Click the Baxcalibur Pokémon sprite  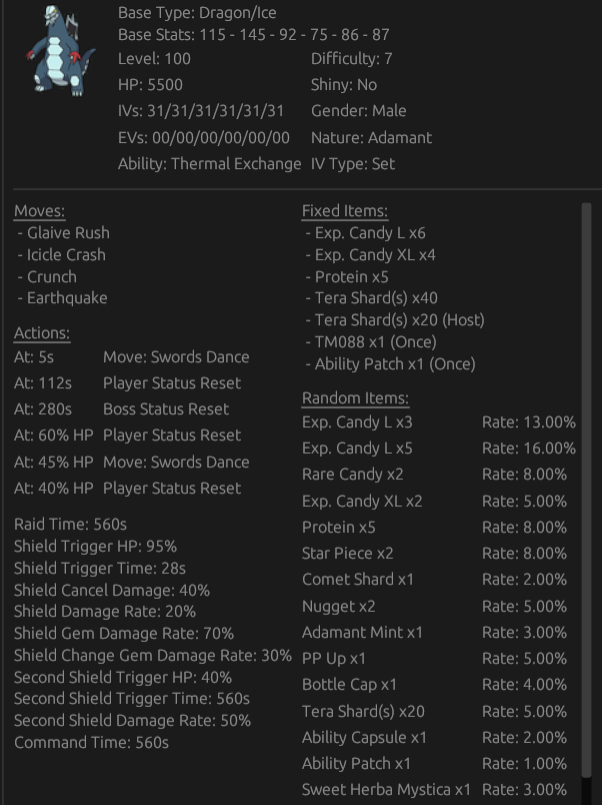pyautogui.click(x=61, y=50)
